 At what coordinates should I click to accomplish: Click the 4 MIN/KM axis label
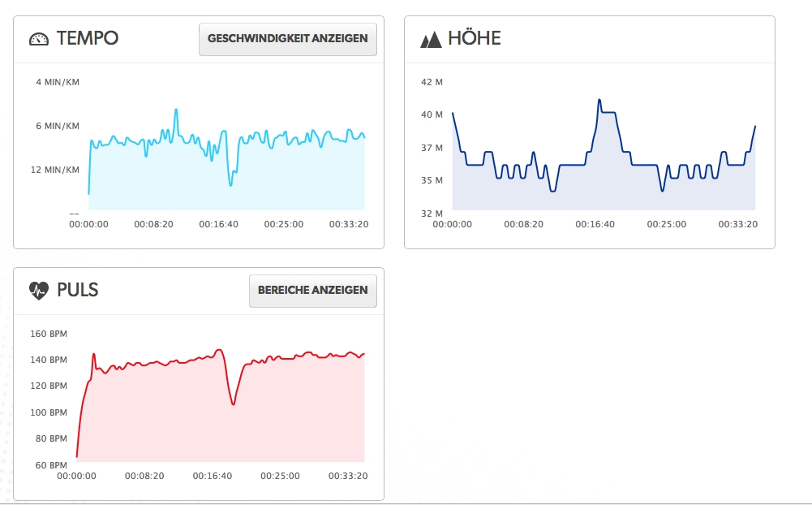58,82
